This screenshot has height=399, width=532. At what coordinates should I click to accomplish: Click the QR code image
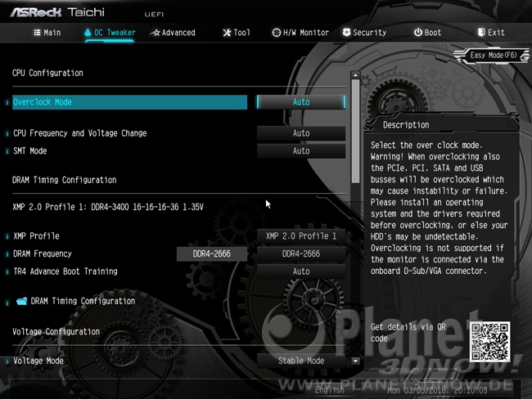pyautogui.click(x=489, y=342)
